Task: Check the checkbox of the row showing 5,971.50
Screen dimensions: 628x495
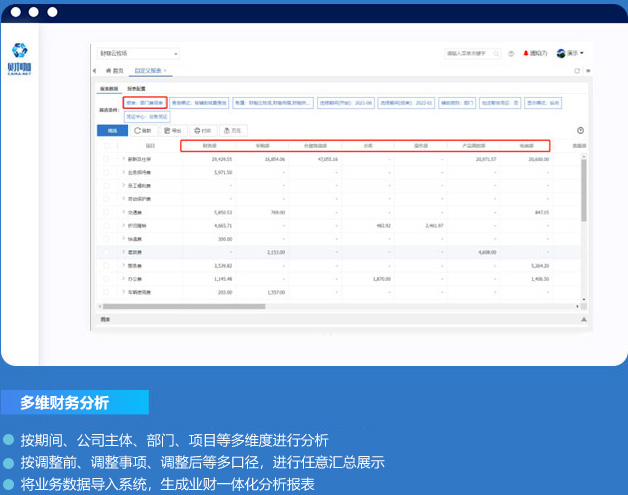Action: (x=106, y=172)
